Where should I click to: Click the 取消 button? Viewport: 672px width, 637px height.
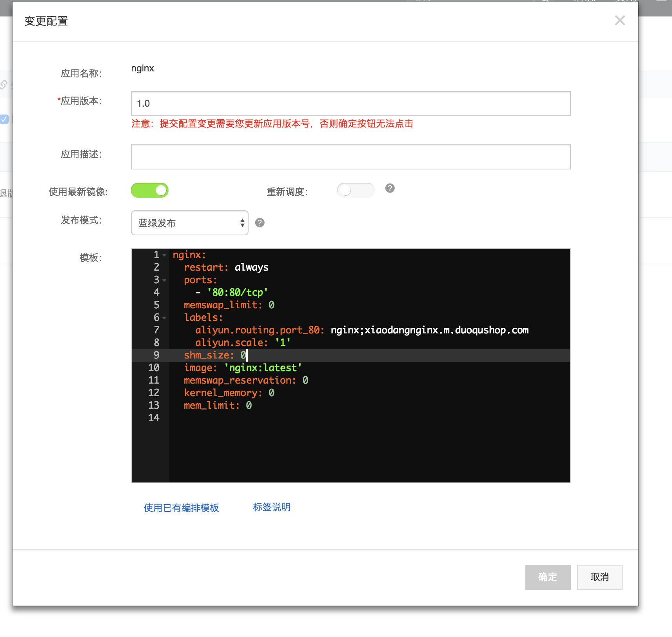click(x=599, y=577)
